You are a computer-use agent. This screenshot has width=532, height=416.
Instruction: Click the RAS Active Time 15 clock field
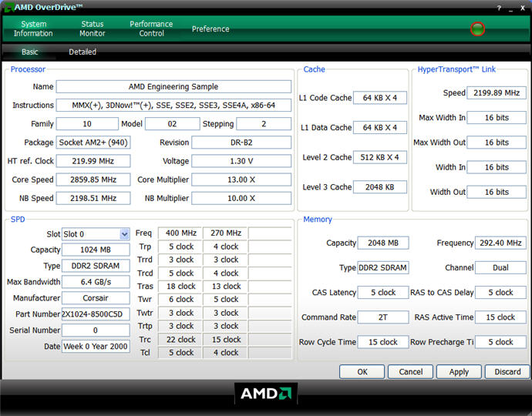click(500, 317)
